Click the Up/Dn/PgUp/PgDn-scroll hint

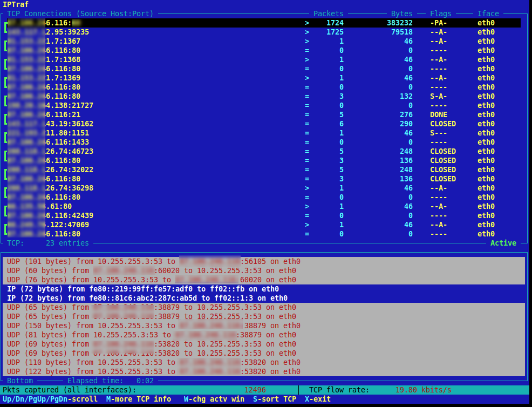click(x=50, y=399)
